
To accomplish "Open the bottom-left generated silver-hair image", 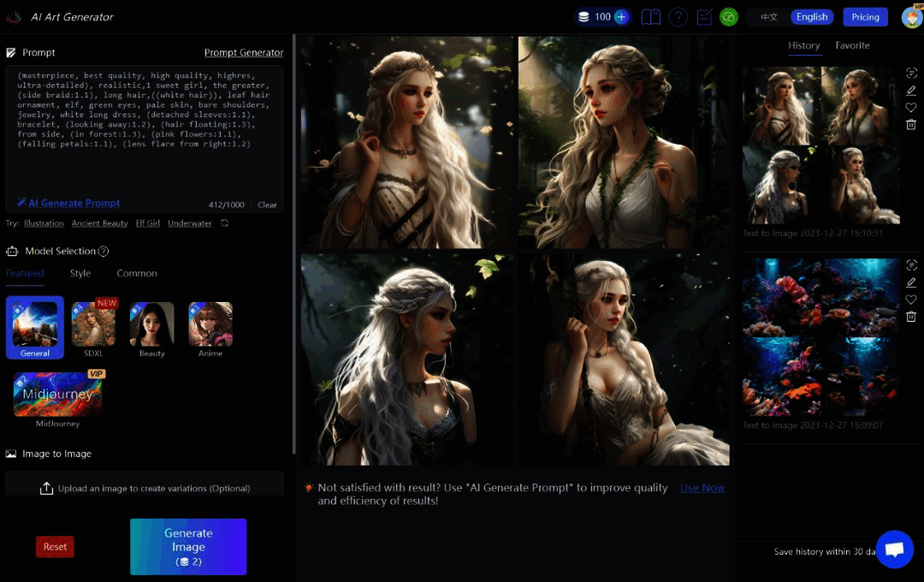I will coord(407,359).
